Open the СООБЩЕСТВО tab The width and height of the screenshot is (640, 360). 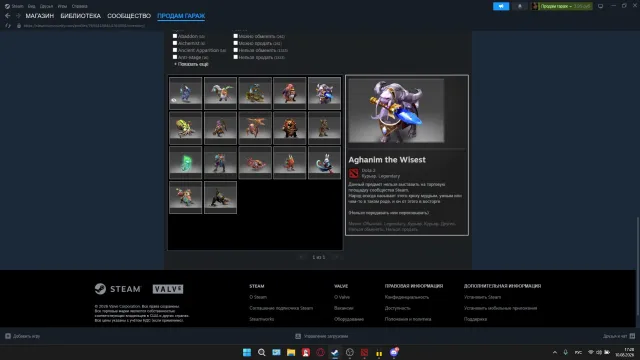129,16
